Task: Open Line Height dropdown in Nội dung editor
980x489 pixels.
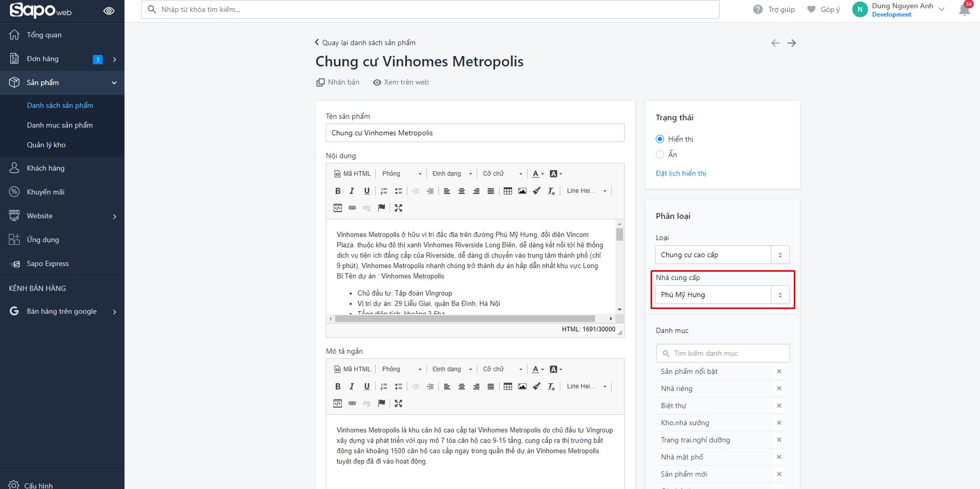Action: pos(586,191)
